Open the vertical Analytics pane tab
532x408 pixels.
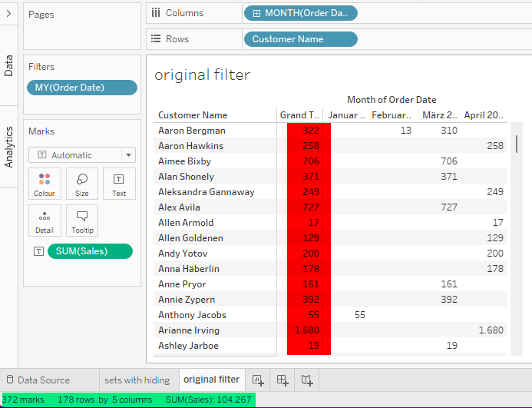8,146
